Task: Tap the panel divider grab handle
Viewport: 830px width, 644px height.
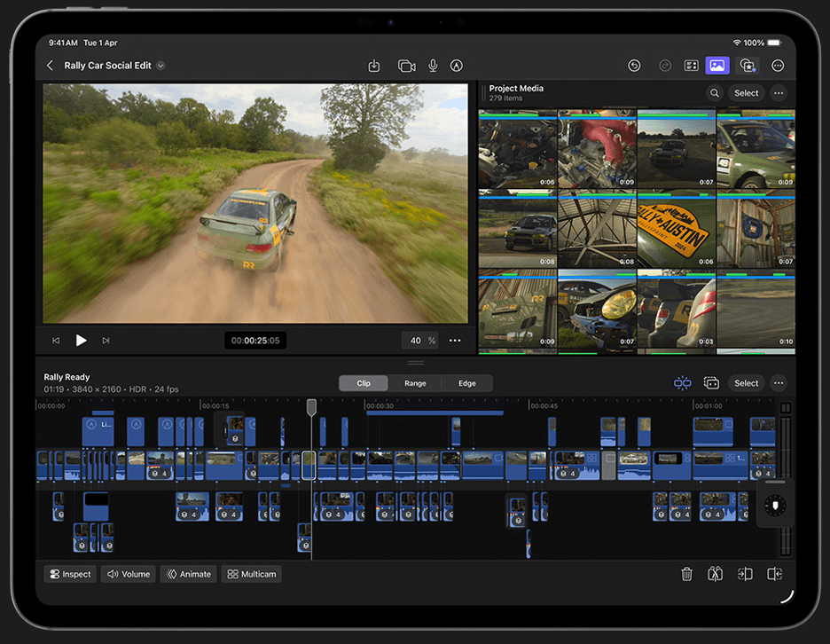Action: tap(416, 364)
